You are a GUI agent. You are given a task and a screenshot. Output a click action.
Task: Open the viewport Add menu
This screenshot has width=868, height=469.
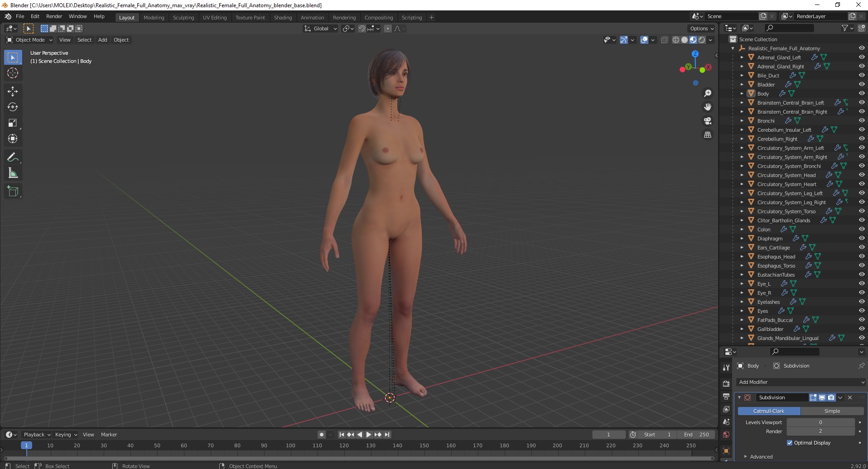[x=102, y=40]
